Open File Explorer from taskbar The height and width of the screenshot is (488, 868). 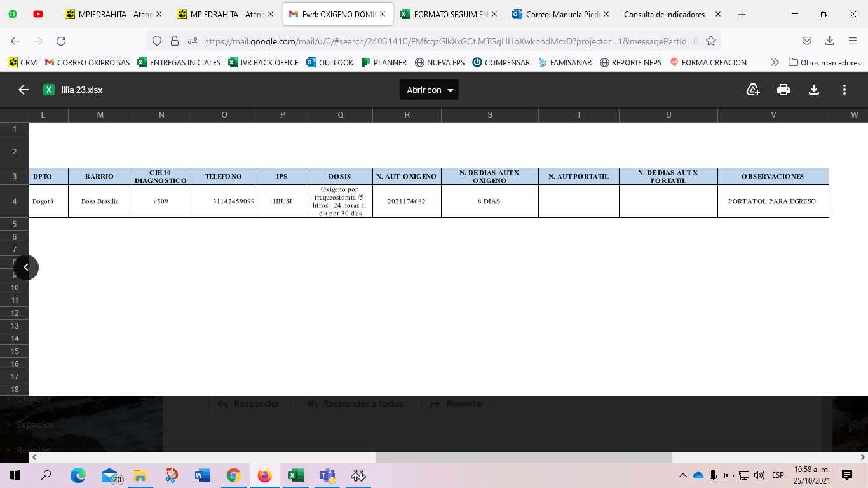140,475
